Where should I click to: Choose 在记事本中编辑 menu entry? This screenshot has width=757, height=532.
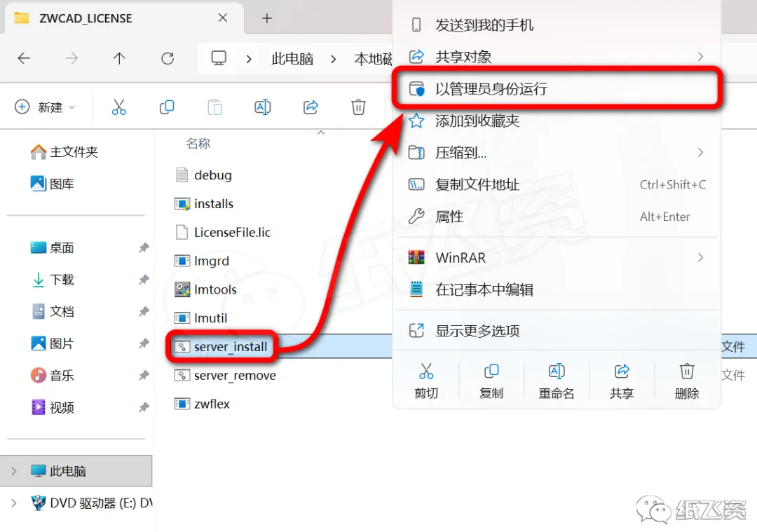557,289
